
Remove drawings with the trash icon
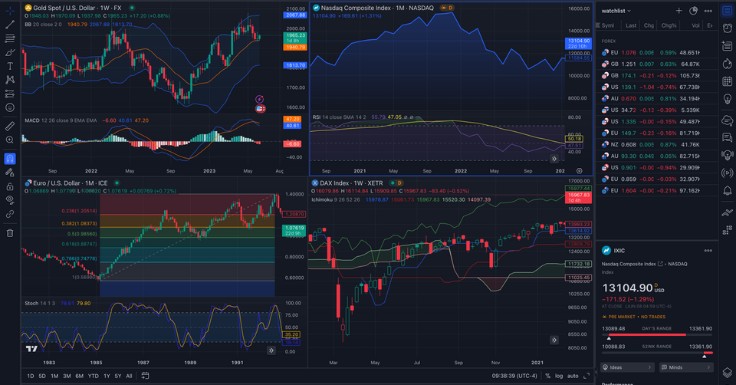[x=10, y=233]
